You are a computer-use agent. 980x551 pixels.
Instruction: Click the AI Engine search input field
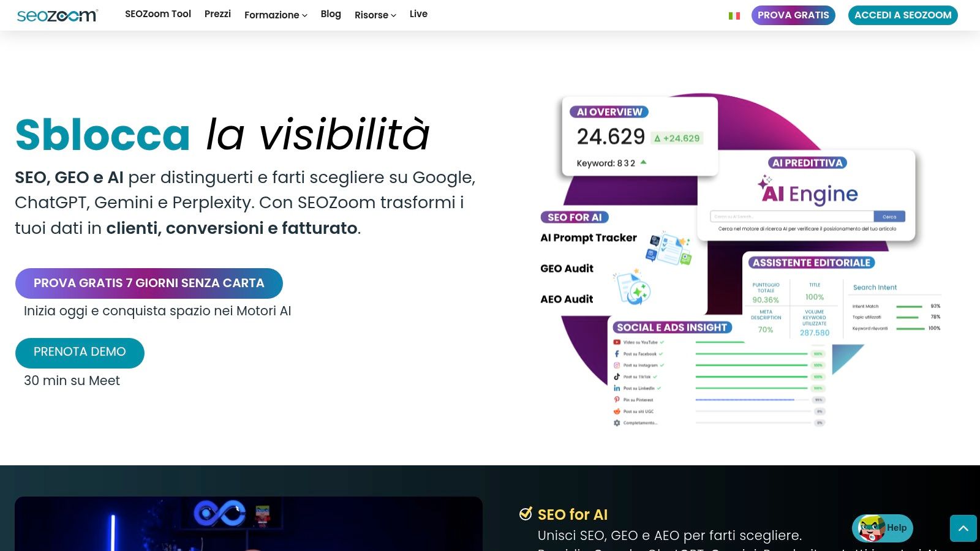coord(792,217)
